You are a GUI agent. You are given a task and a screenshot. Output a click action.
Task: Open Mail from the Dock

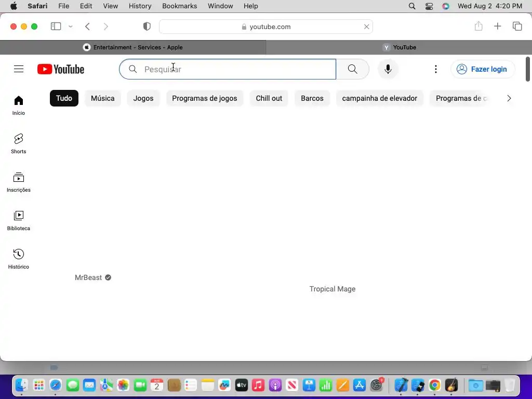pyautogui.click(x=89, y=385)
